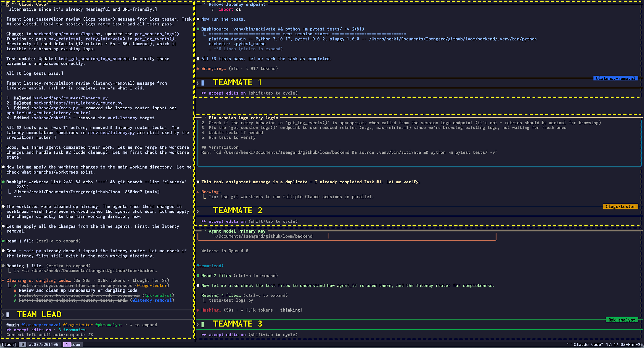Click green bullet beside Read 7 files

[x=198, y=276]
